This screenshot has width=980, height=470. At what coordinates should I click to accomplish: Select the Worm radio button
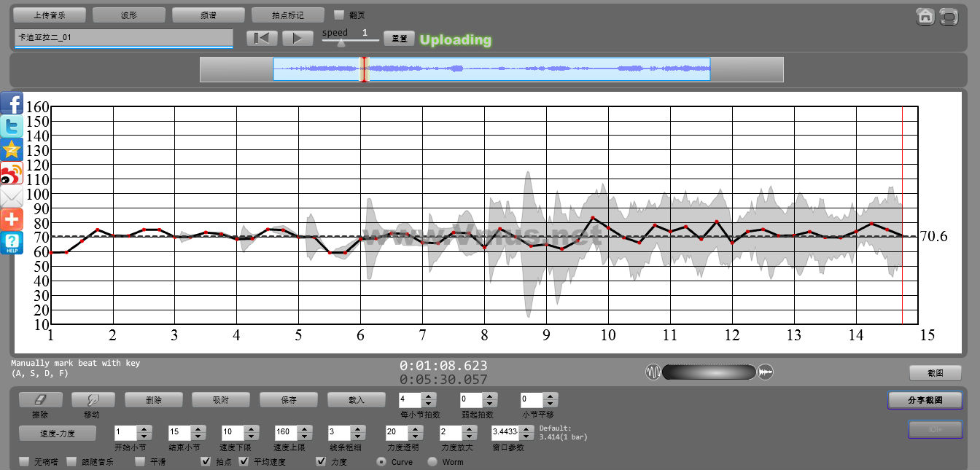pyautogui.click(x=432, y=461)
